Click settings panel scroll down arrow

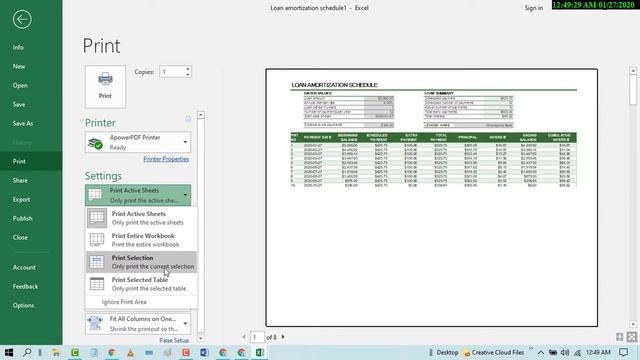tap(200, 338)
